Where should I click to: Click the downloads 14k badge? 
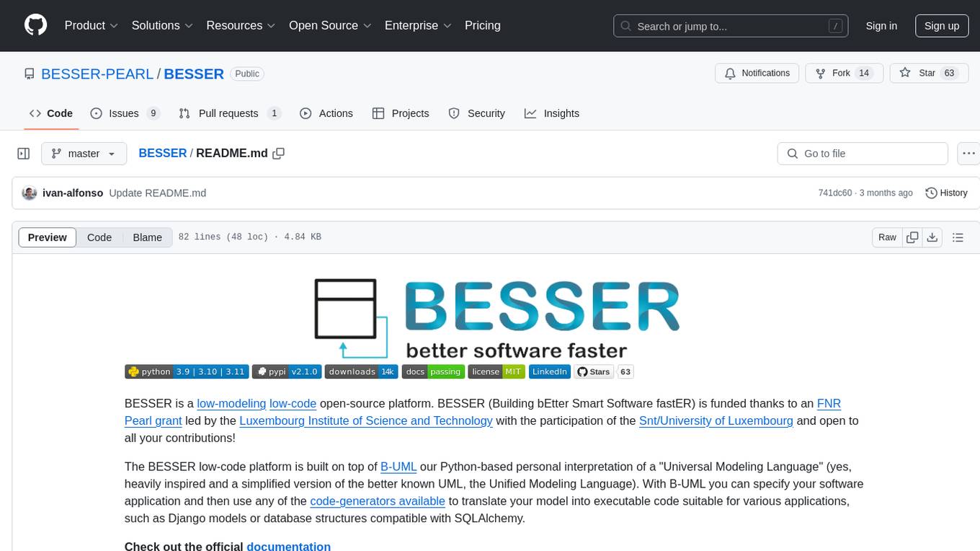pyautogui.click(x=361, y=371)
